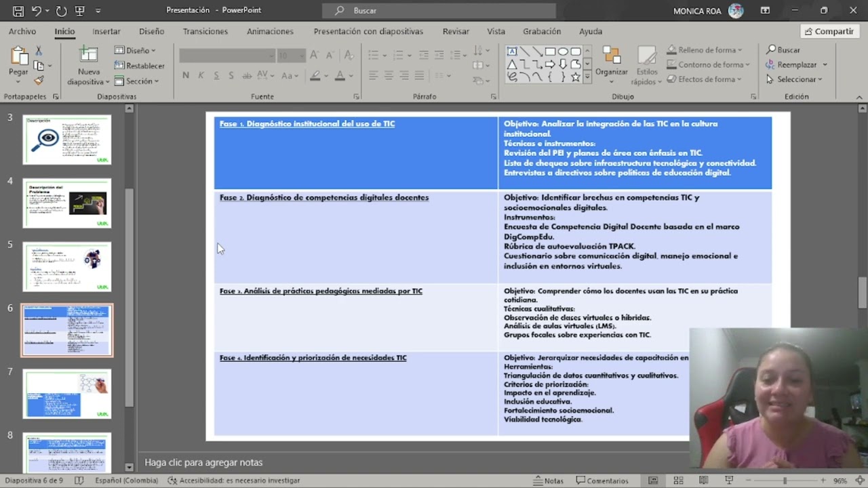Expand the Sección dropdown
Screen dimensions: 868x488
click(136, 81)
